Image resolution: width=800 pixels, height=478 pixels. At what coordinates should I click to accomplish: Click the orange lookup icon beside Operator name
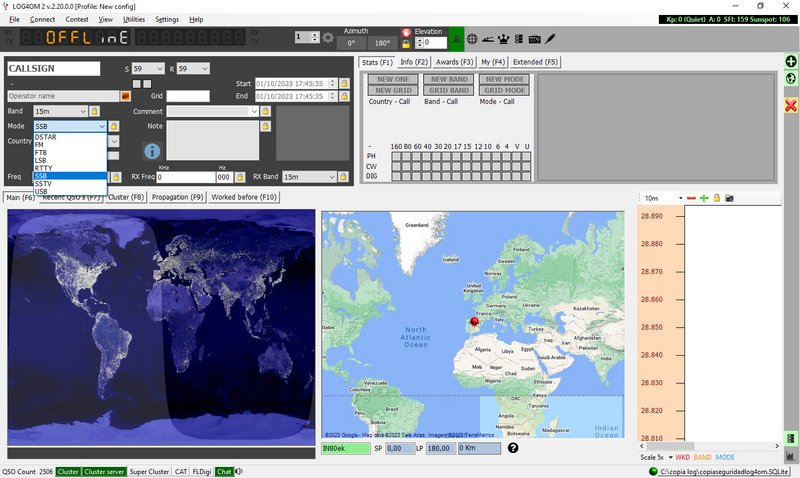tap(126, 96)
